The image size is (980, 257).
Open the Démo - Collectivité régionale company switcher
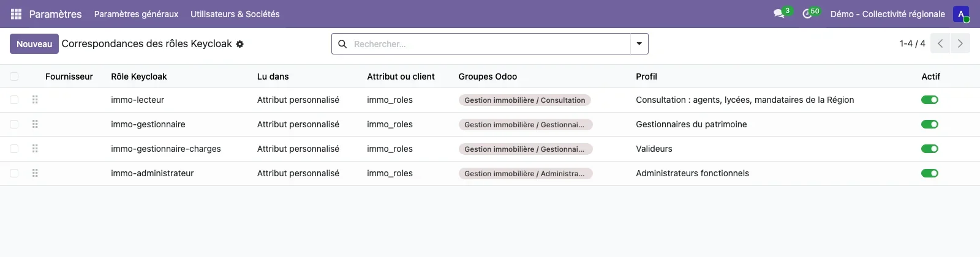pos(888,14)
